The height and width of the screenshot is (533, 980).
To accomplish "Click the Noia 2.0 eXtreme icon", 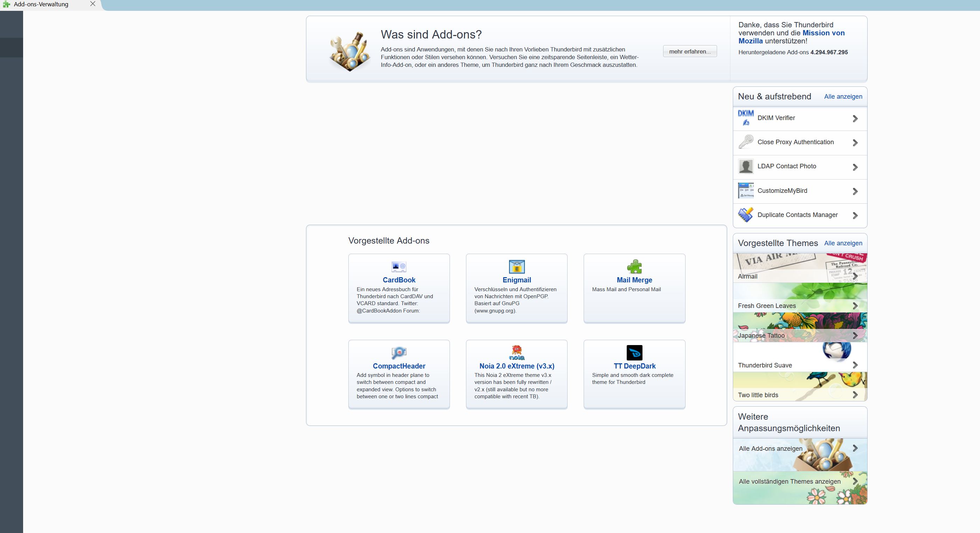I will (x=517, y=353).
